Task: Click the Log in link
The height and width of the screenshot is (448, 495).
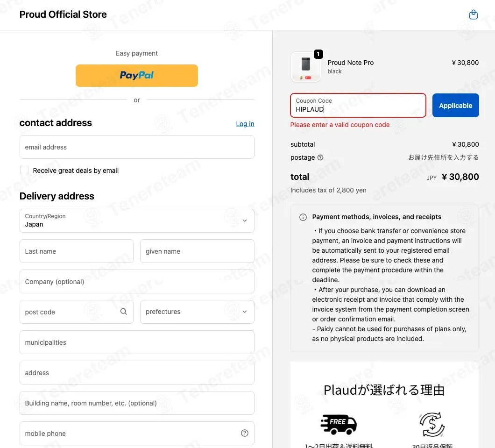Action: 245,124
